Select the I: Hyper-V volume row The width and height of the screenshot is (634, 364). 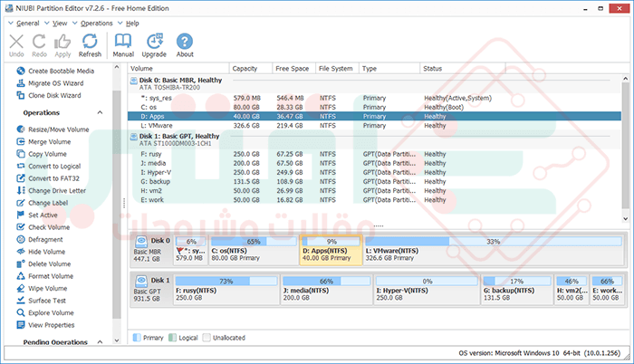374,172
